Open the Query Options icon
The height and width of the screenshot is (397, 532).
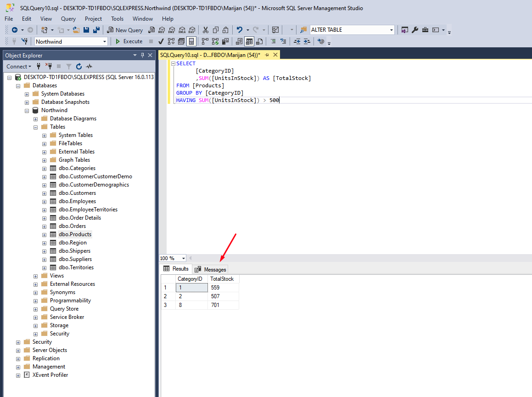(x=181, y=41)
